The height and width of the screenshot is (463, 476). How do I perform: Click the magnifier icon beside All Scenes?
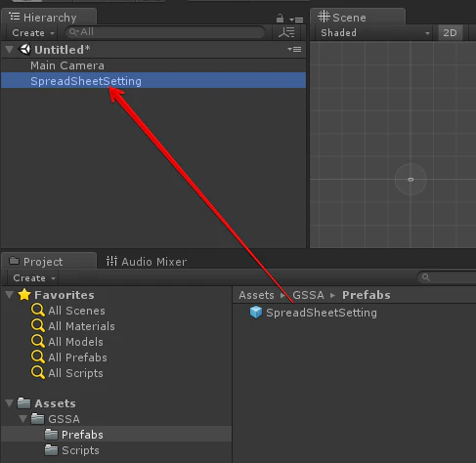[x=38, y=311]
